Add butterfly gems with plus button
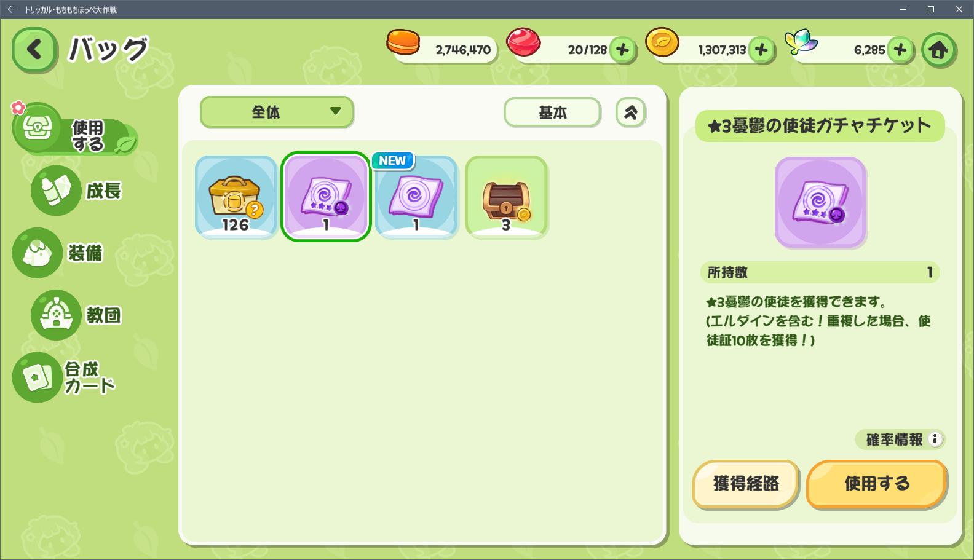974x560 pixels. pos(900,50)
